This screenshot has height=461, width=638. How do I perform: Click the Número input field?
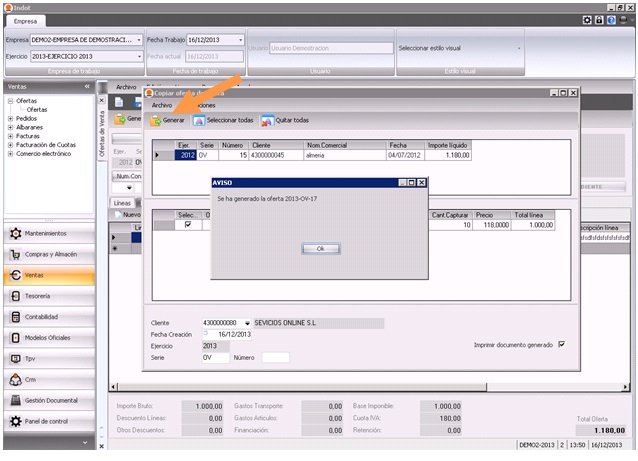tap(274, 356)
